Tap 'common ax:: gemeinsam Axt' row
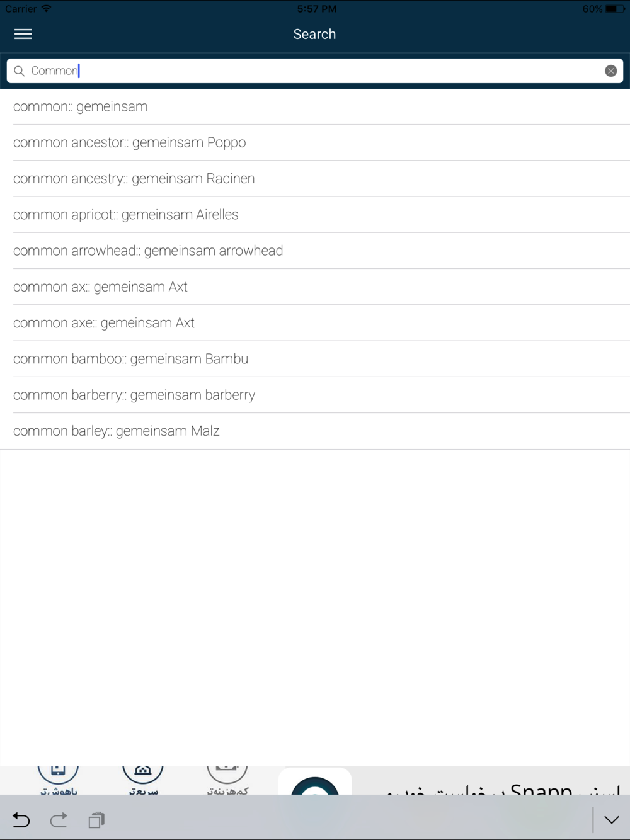The image size is (630, 840). [x=315, y=287]
